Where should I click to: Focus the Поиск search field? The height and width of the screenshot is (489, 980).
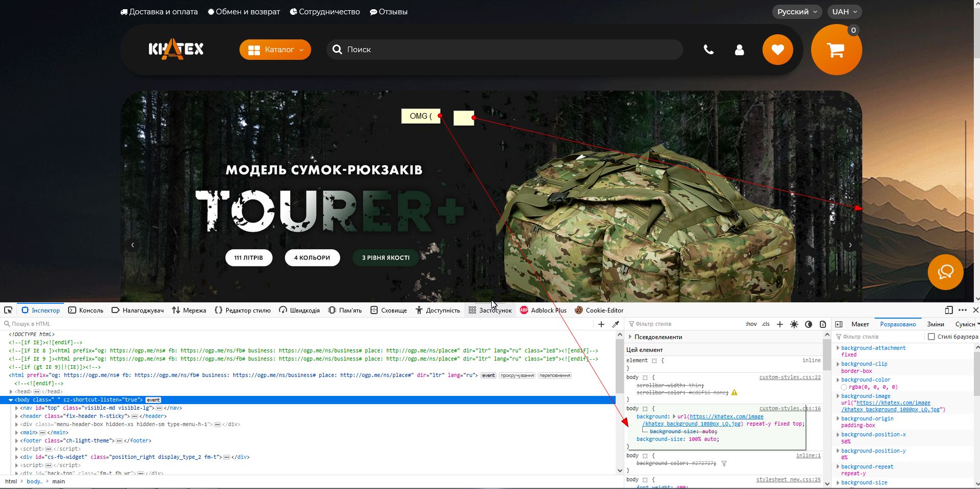(x=505, y=50)
